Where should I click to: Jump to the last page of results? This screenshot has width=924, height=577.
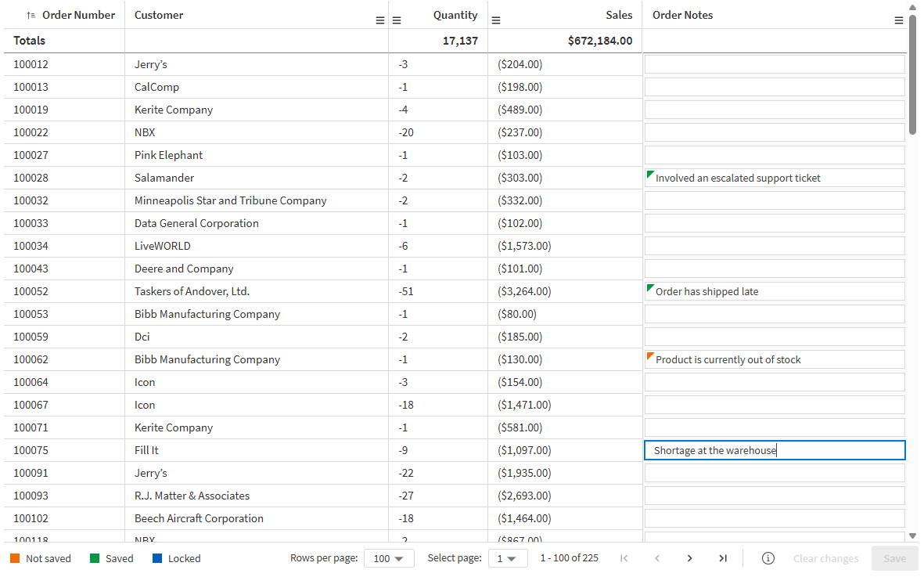(x=722, y=558)
